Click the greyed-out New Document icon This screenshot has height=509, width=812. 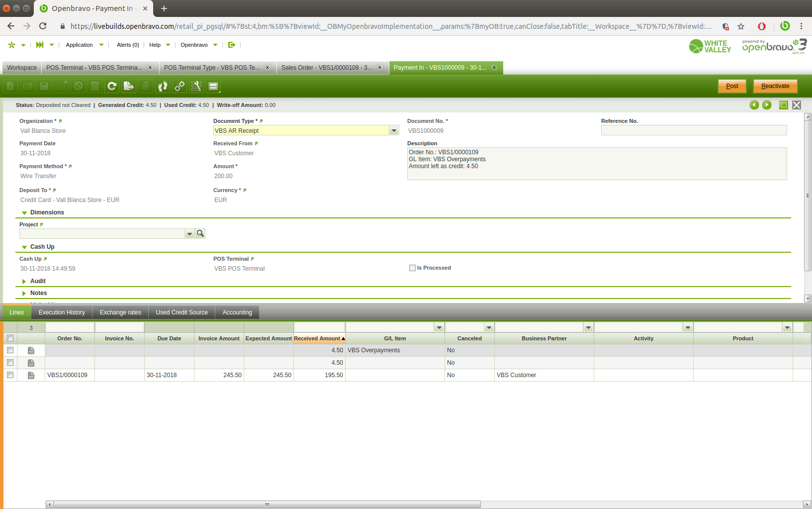(10, 86)
